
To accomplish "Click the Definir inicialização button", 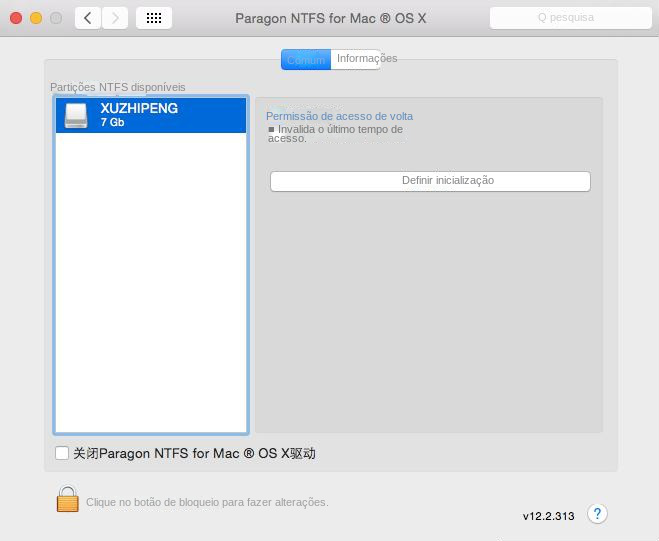I will click(x=430, y=181).
